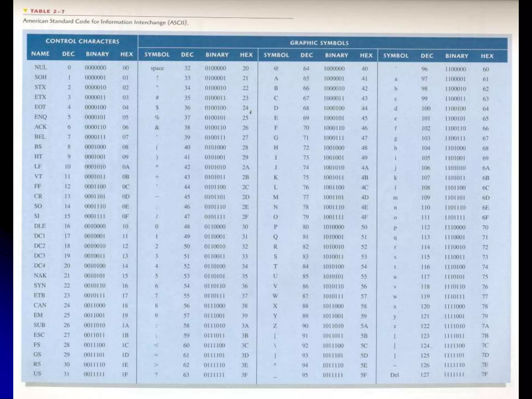Click the CONTROL CHARACTERS header
This screenshot has width=532, height=399.
click(x=82, y=41)
